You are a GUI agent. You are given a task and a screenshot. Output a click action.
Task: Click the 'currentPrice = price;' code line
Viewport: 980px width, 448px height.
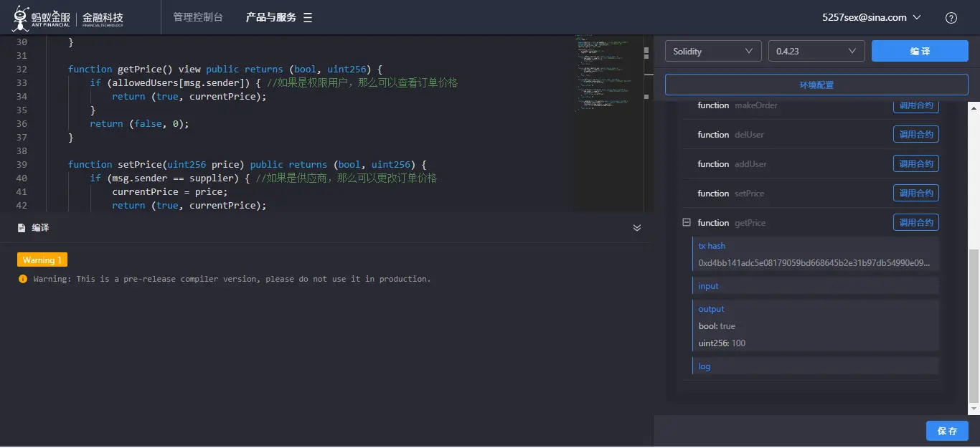pyautogui.click(x=169, y=191)
